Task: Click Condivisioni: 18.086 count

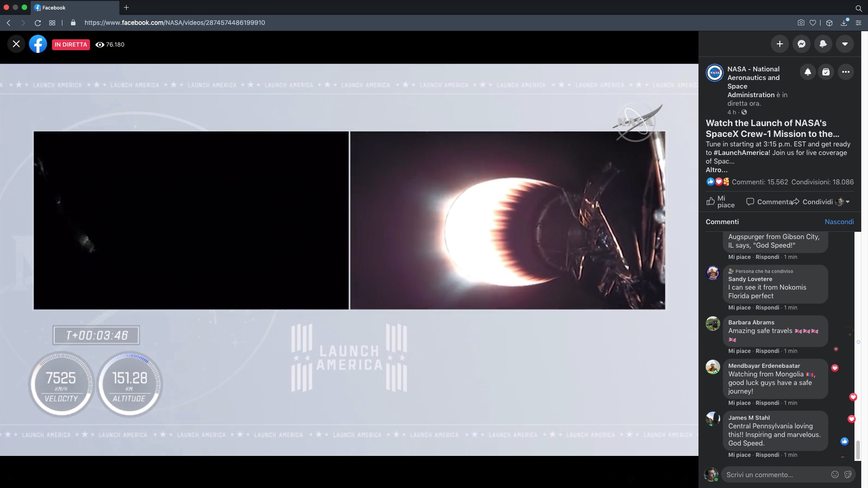Action: 822,182
